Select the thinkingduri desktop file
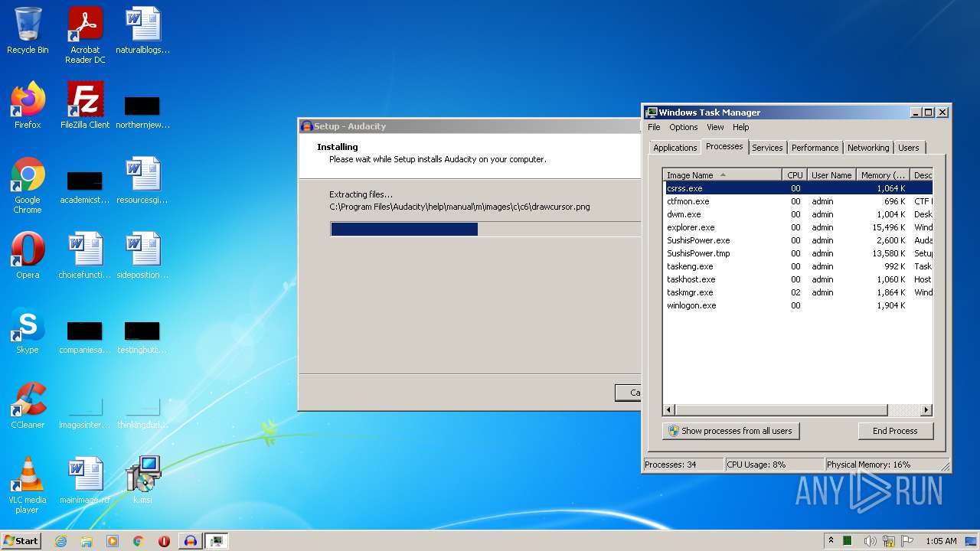Viewport: 980px width, 551px height. tap(142, 412)
